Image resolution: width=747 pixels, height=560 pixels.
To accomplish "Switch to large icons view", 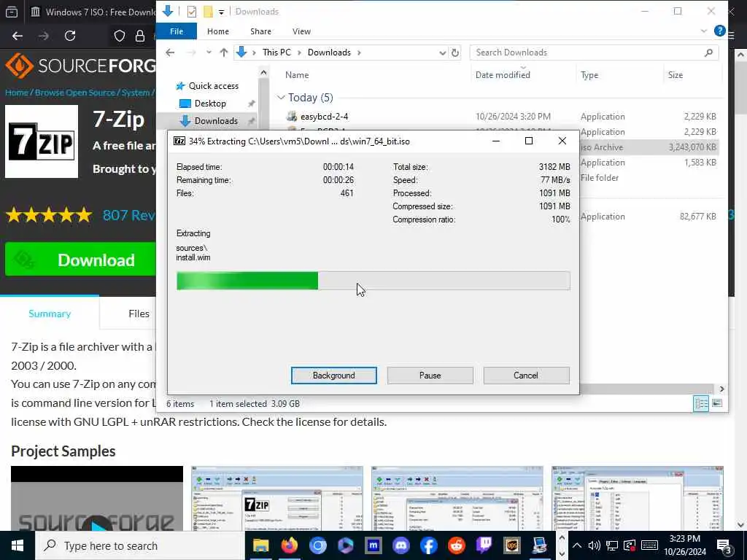I will point(717,403).
